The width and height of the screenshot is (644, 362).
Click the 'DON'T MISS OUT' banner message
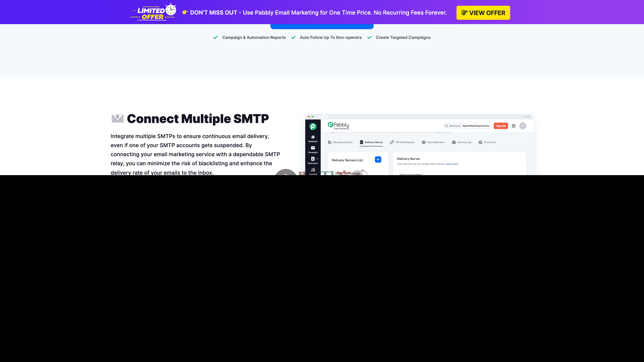pyautogui.click(x=318, y=13)
